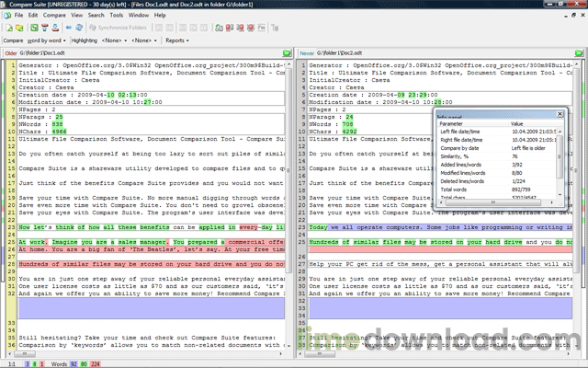Open the Reports dropdown

click(x=177, y=40)
